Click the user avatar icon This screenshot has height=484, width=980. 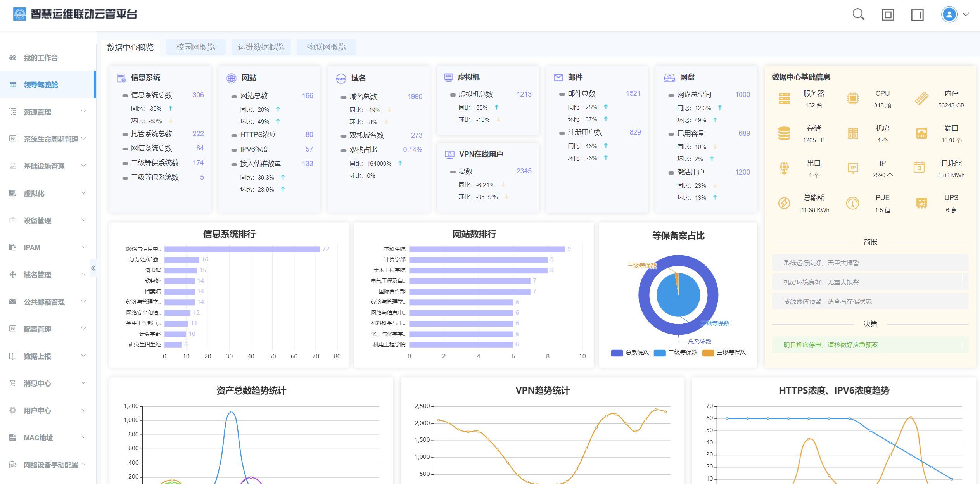[x=949, y=15]
